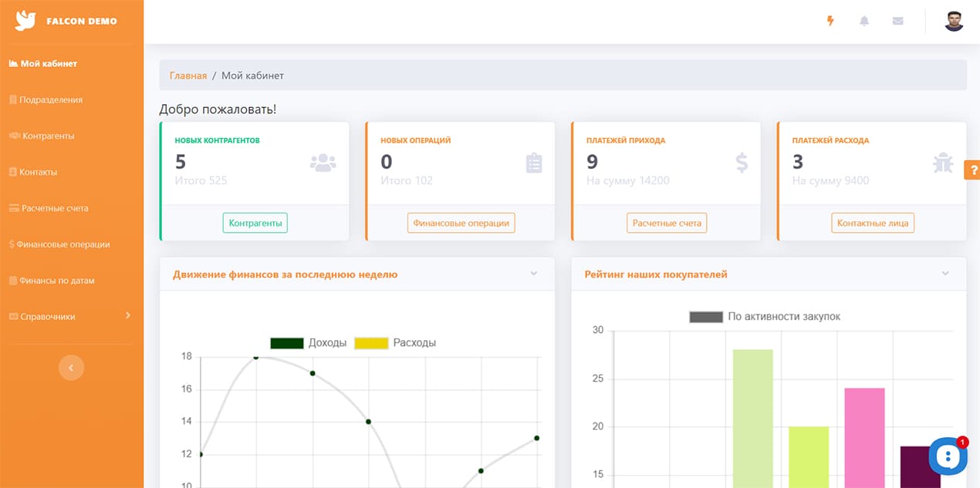This screenshot has height=488, width=980.
Task: Expand the Справочники sidebar submenu
Action: (x=128, y=316)
